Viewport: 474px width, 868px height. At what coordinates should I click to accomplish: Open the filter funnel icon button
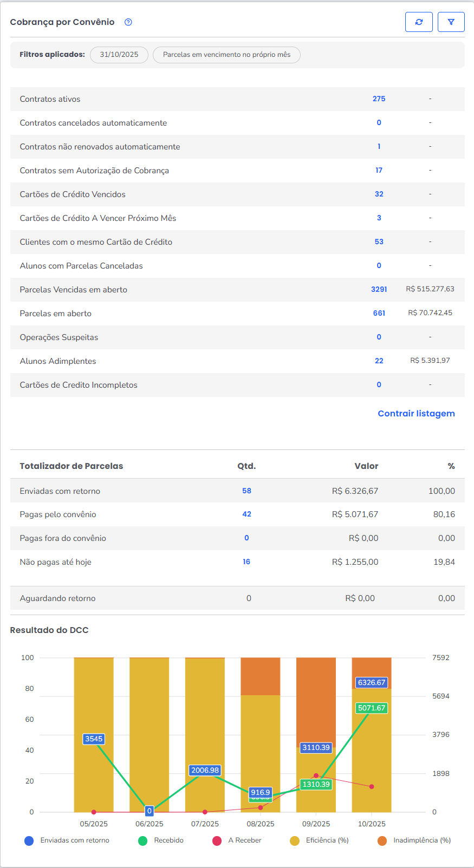(x=451, y=22)
